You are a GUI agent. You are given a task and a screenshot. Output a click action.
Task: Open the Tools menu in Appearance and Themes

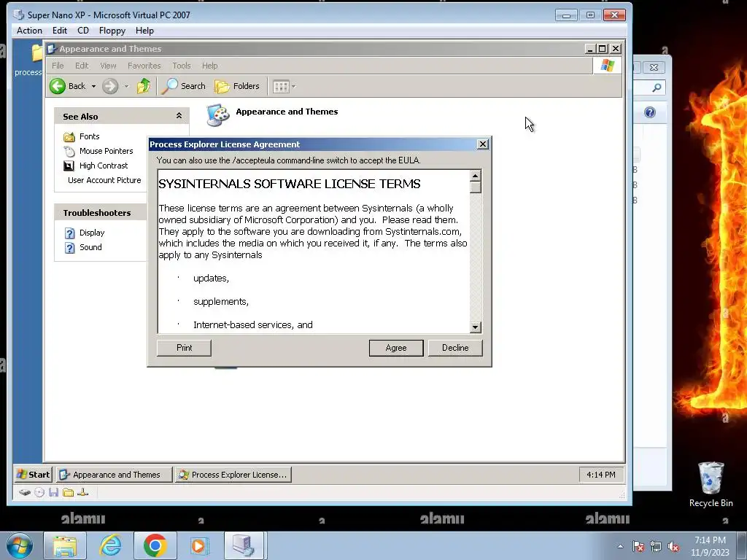[182, 66]
